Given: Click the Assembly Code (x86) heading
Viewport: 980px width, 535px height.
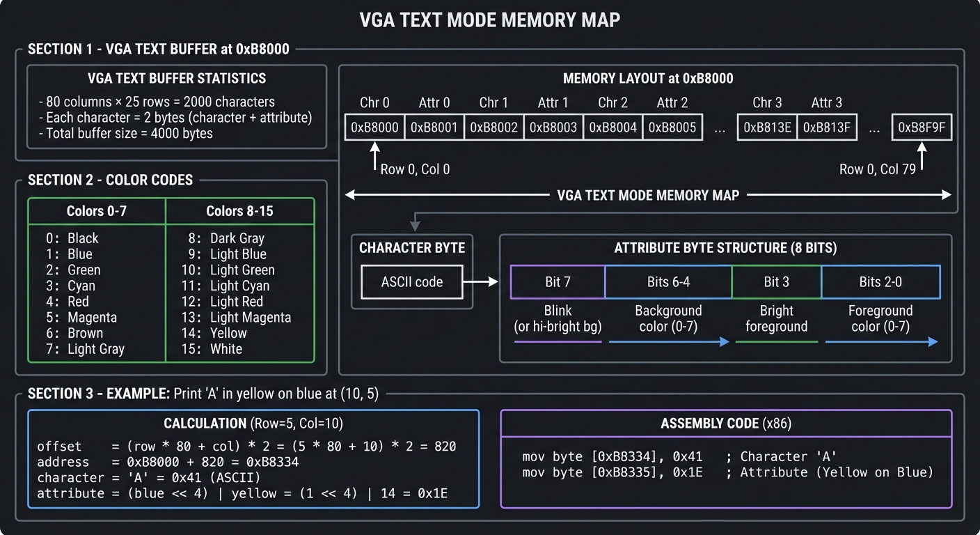Looking at the screenshot, I should click(x=726, y=423).
